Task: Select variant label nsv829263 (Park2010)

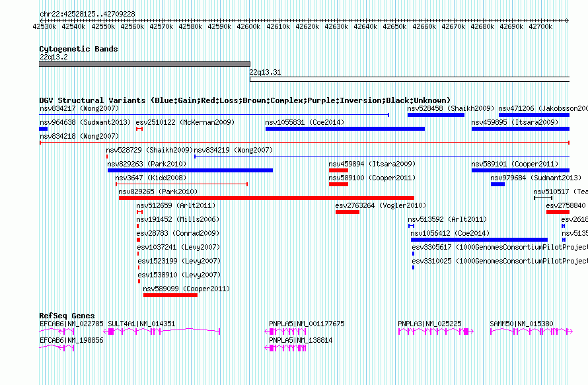Action: coord(147,164)
